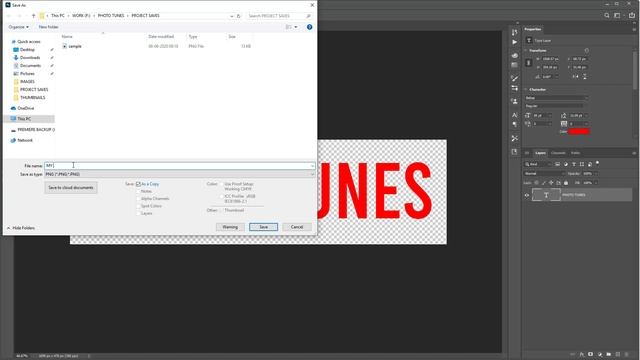640x360 pixels.
Task: Toggle the Layers checkbox in Save options
Action: (x=138, y=213)
